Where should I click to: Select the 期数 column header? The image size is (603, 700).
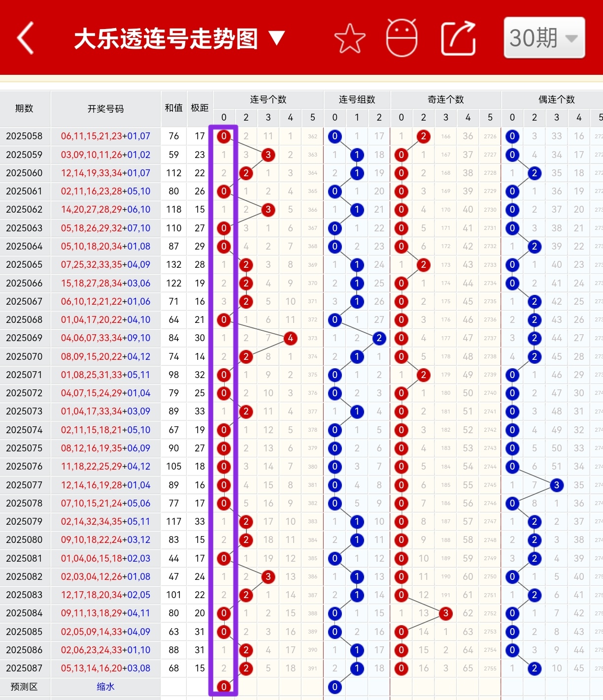25,108
